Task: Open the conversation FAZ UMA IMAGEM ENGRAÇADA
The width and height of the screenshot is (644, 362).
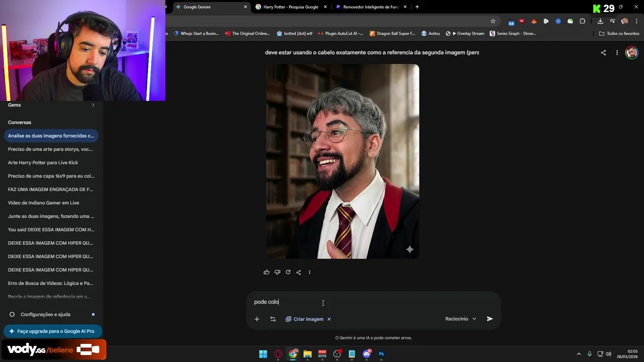Action: click(x=51, y=190)
